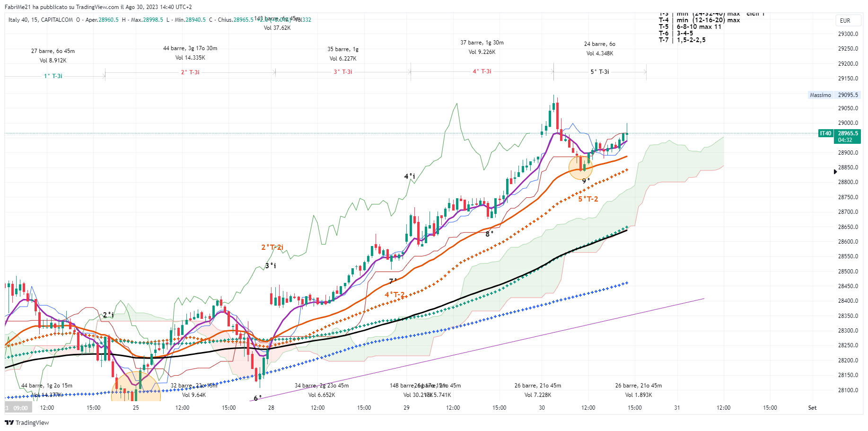Click the 'Italy 40, 15, CAPITALCOM' symbol title
This screenshot has width=868, height=431.
[x=41, y=20]
